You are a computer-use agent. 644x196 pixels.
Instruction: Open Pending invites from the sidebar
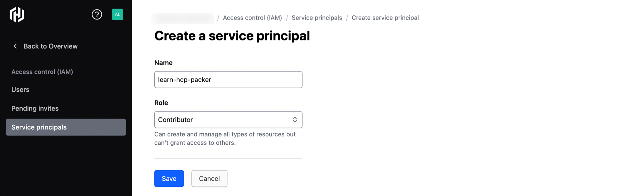coord(35,108)
